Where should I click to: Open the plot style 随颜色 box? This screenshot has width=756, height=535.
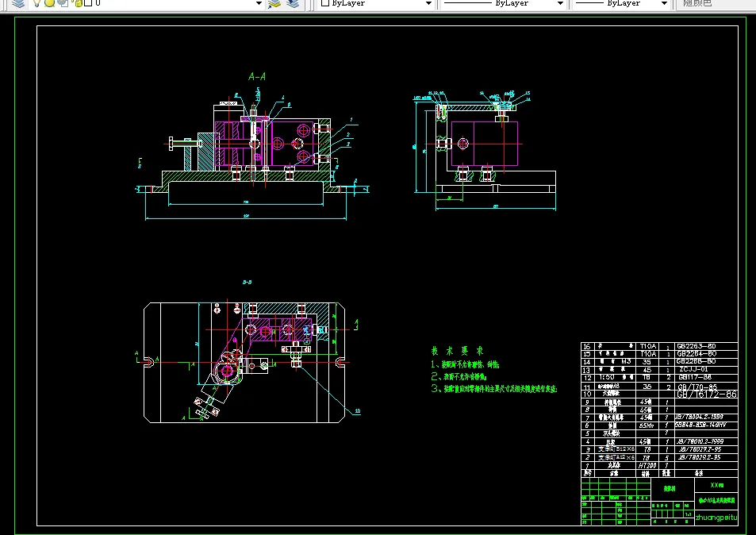click(x=715, y=3)
